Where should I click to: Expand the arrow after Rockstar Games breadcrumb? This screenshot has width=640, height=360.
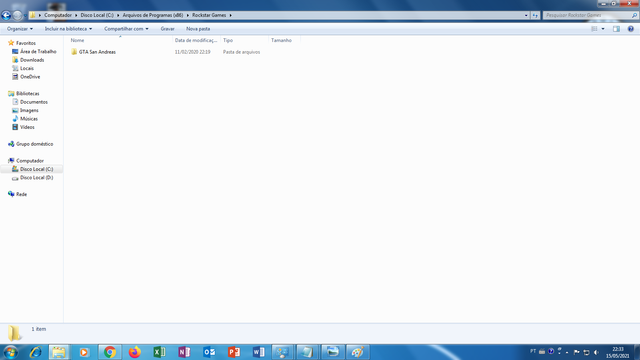click(x=231, y=15)
